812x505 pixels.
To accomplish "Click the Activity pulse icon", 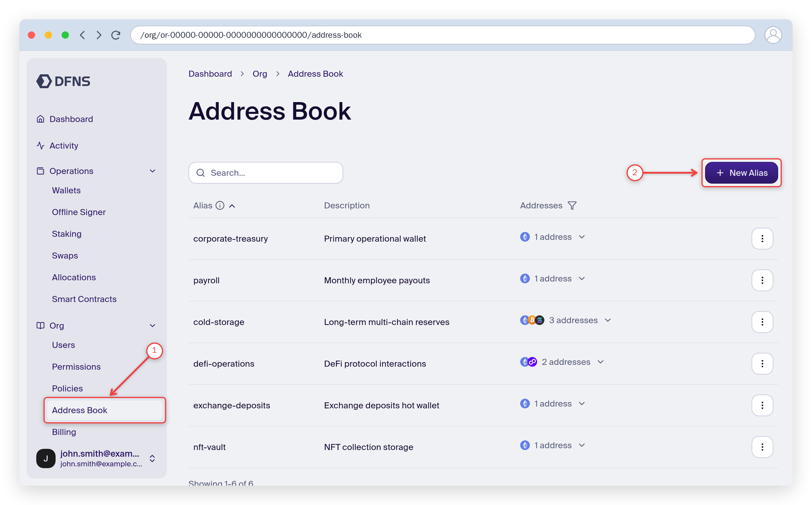I will click(x=40, y=146).
